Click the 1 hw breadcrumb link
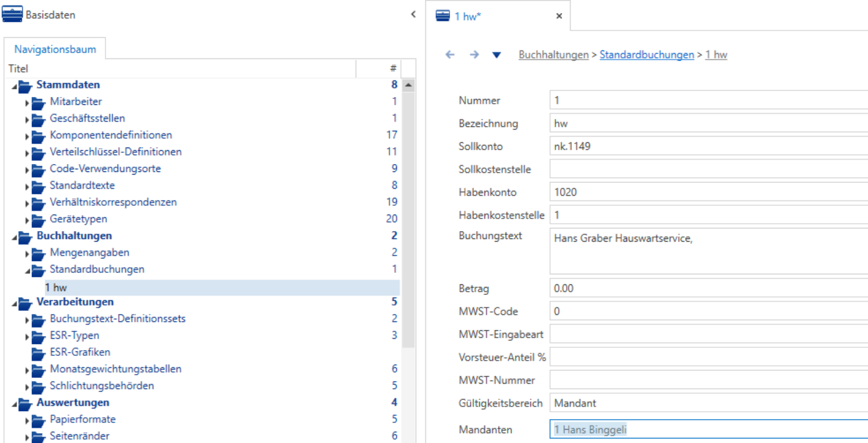The image size is (868, 443). (716, 55)
